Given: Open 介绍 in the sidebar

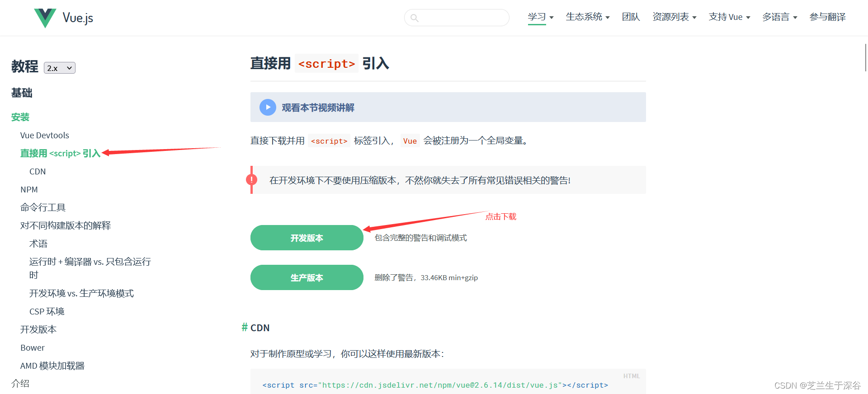Looking at the screenshot, I should point(20,384).
